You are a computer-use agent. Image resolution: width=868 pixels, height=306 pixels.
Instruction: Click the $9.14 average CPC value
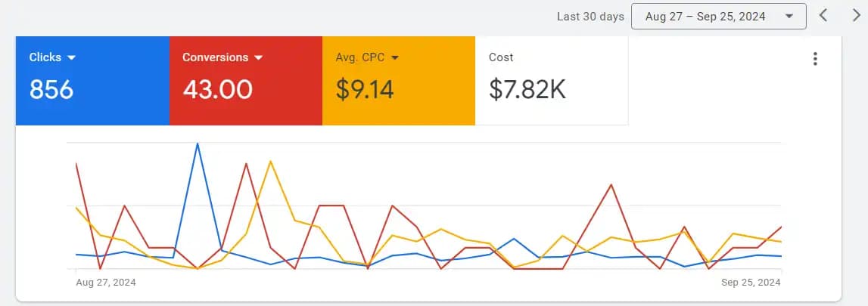click(x=365, y=89)
